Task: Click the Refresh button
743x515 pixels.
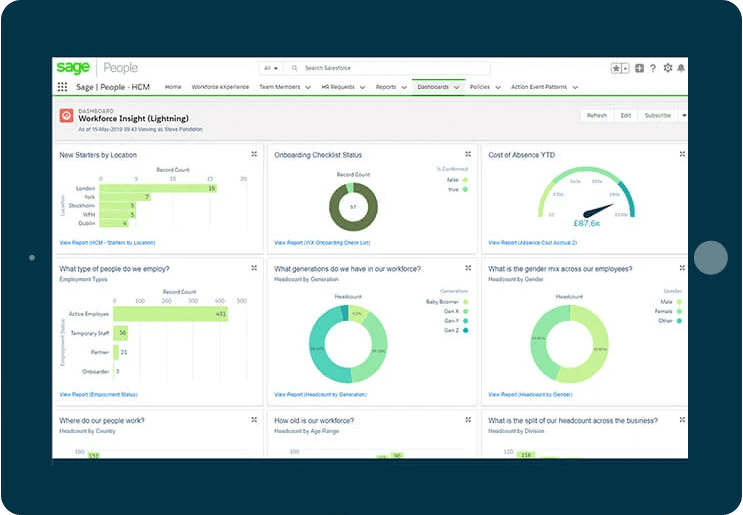Action: (x=597, y=115)
